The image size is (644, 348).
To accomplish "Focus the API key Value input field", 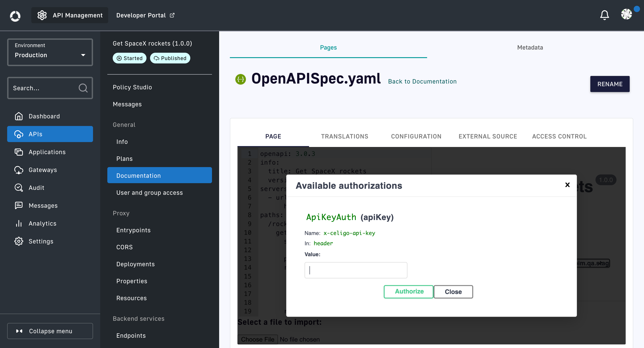I will (x=356, y=270).
